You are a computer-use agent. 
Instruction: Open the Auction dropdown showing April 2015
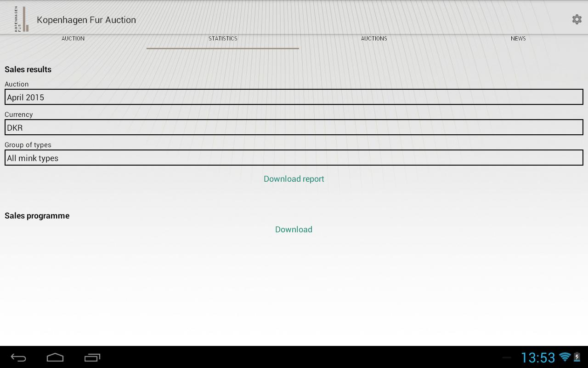click(294, 97)
